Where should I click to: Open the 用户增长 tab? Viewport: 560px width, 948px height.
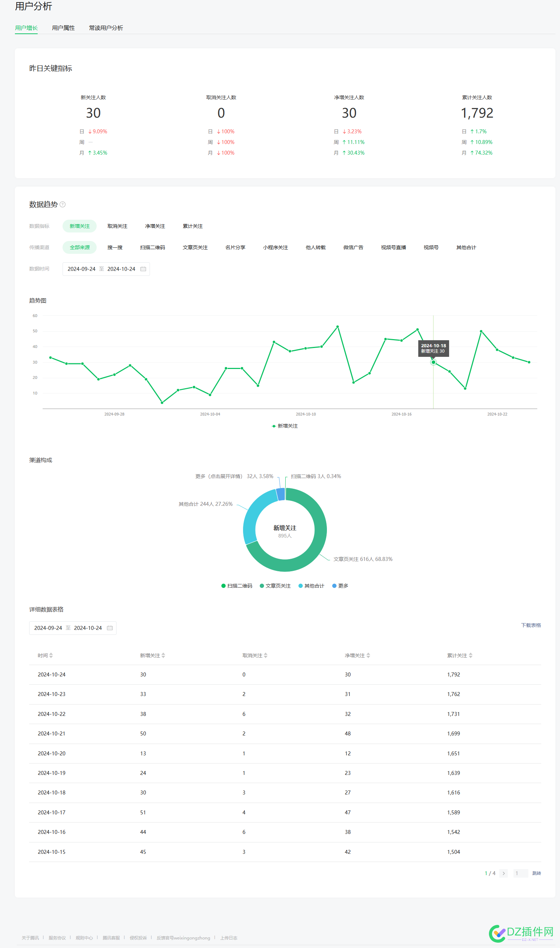26,28
